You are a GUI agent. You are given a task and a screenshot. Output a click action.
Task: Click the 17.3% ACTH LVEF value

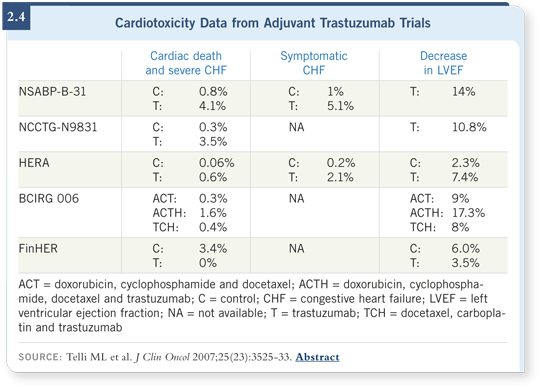point(468,213)
